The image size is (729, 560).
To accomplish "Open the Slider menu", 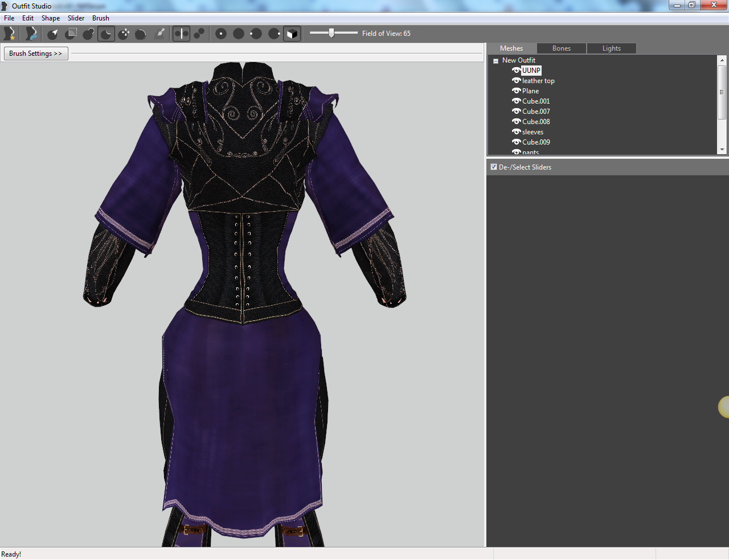I will pos(76,18).
